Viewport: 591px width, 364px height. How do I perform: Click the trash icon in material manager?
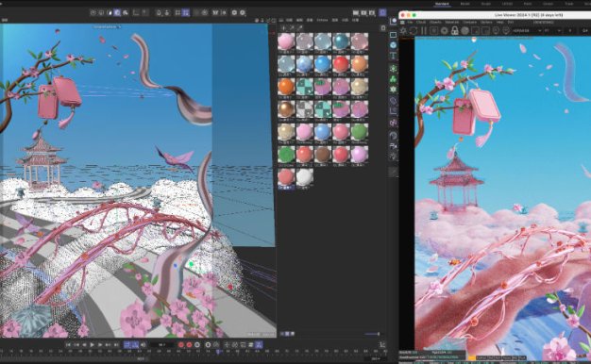(383, 28)
